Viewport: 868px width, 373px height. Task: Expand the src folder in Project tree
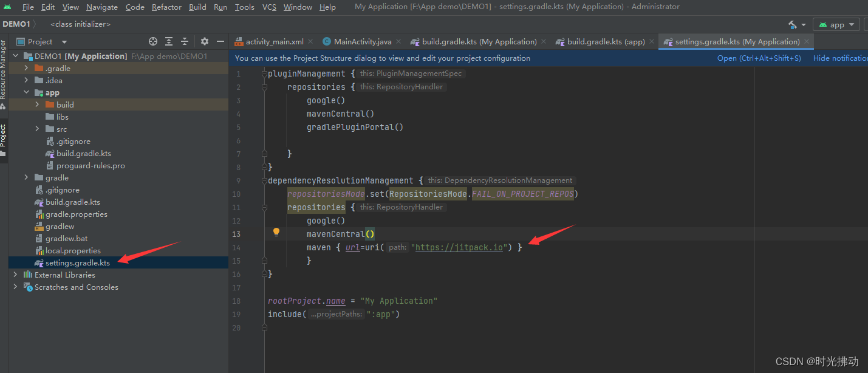coord(36,129)
